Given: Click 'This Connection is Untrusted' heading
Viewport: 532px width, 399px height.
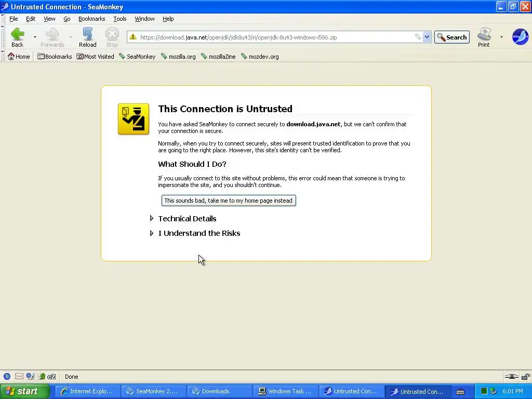Looking at the screenshot, I should click(x=225, y=109).
